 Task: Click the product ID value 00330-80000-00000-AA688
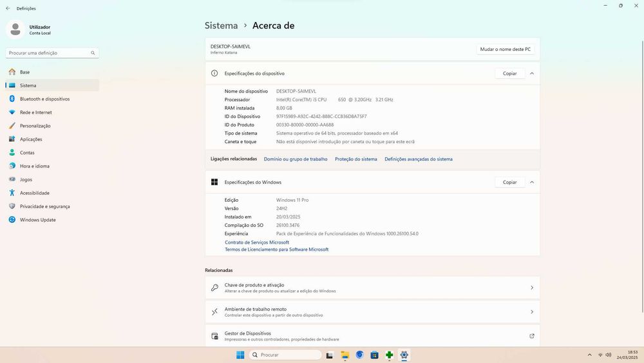click(305, 125)
